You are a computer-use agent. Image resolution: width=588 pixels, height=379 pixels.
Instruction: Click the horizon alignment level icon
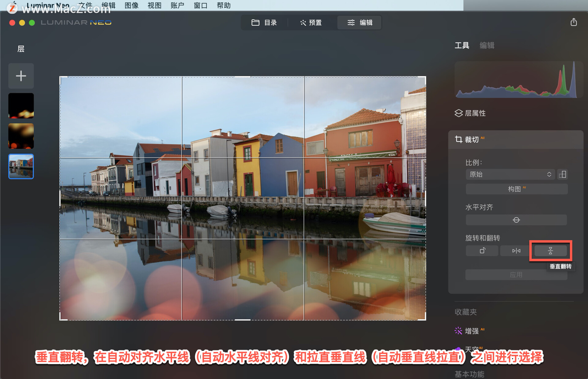516,220
